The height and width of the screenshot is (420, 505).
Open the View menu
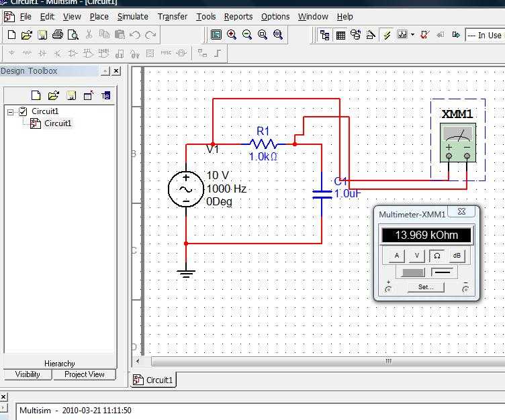(x=72, y=16)
